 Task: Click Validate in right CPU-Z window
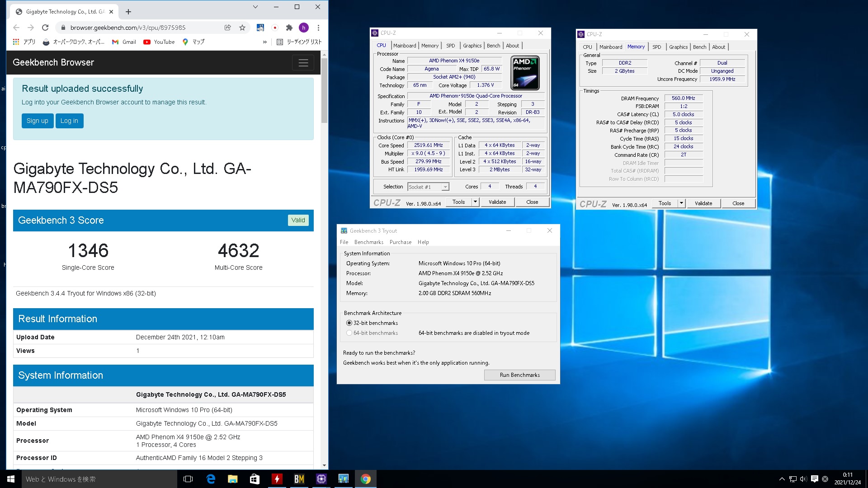pos(703,203)
